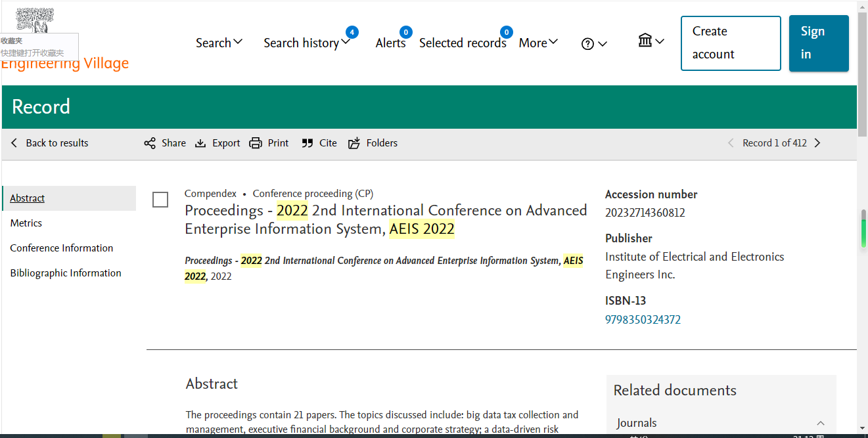Click the record title Proceedings 2022 AEIS

pyautogui.click(x=386, y=219)
